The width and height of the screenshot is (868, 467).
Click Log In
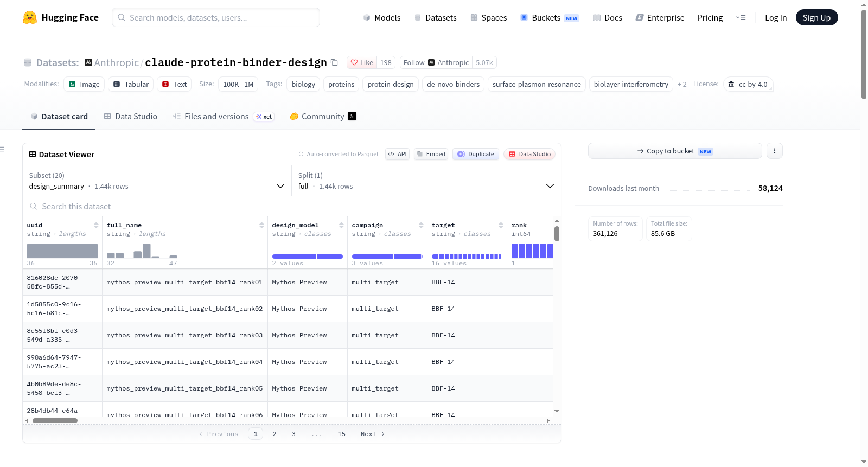[776, 18]
